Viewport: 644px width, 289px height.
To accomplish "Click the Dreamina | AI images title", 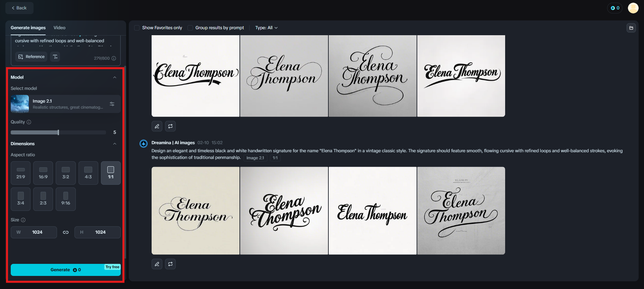I will [x=173, y=143].
